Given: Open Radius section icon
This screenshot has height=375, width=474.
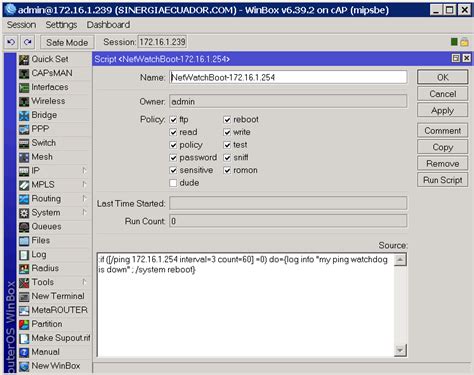Looking at the screenshot, I should (24, 269).
